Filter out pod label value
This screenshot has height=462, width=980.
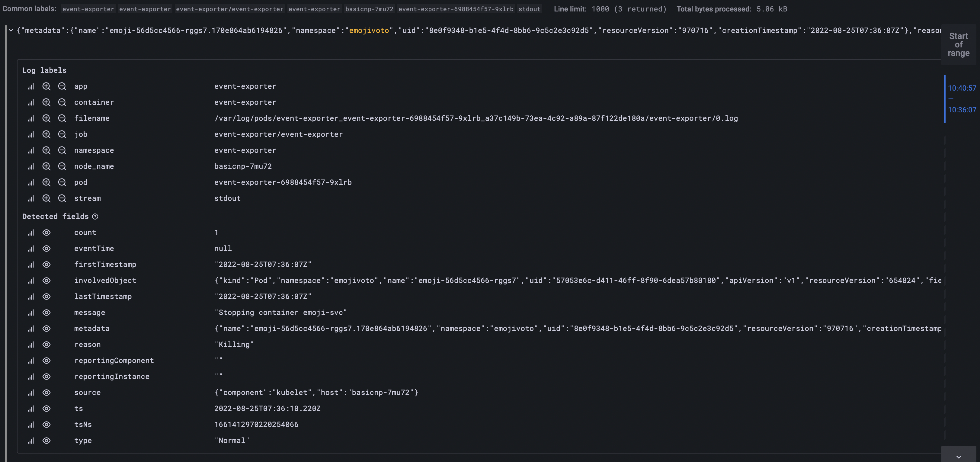click(62, 182)
